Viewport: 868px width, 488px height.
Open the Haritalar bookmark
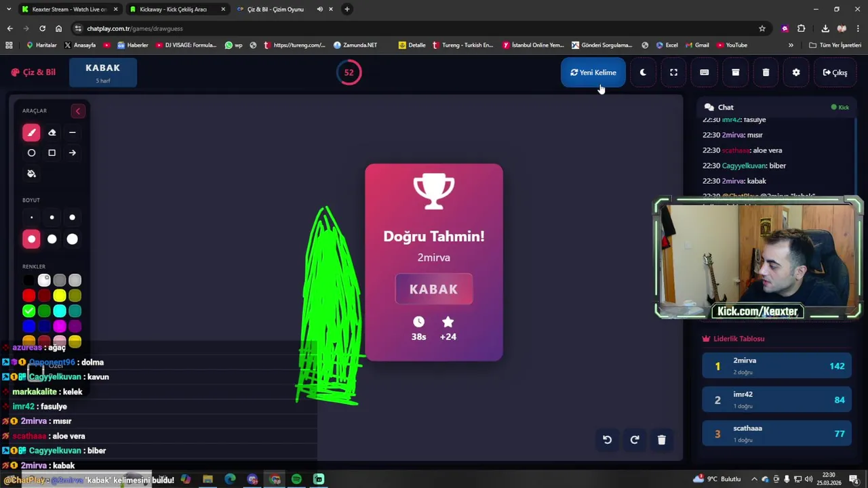[x=41, y=45]
